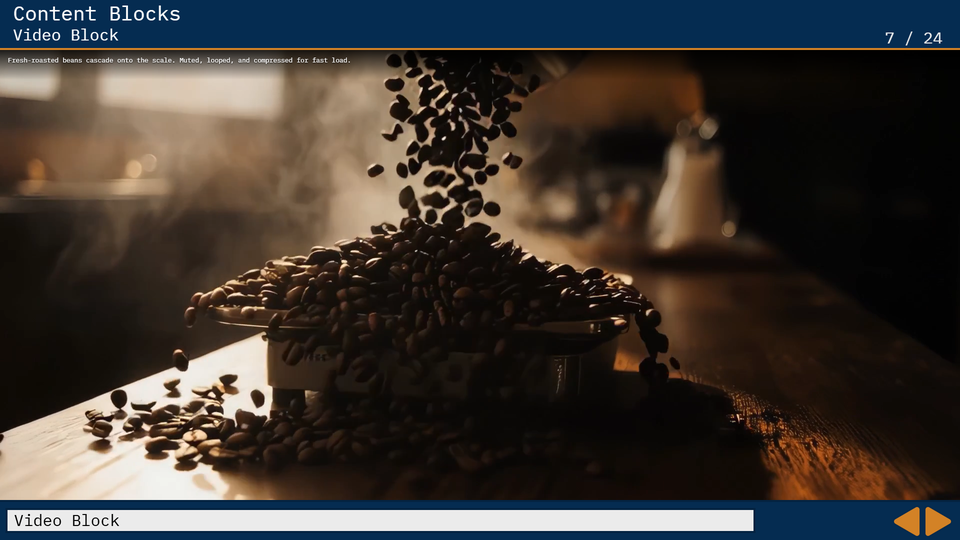Advance with the next slide arrow
Screen dimensions: 960x540
[x=938, y=521]
